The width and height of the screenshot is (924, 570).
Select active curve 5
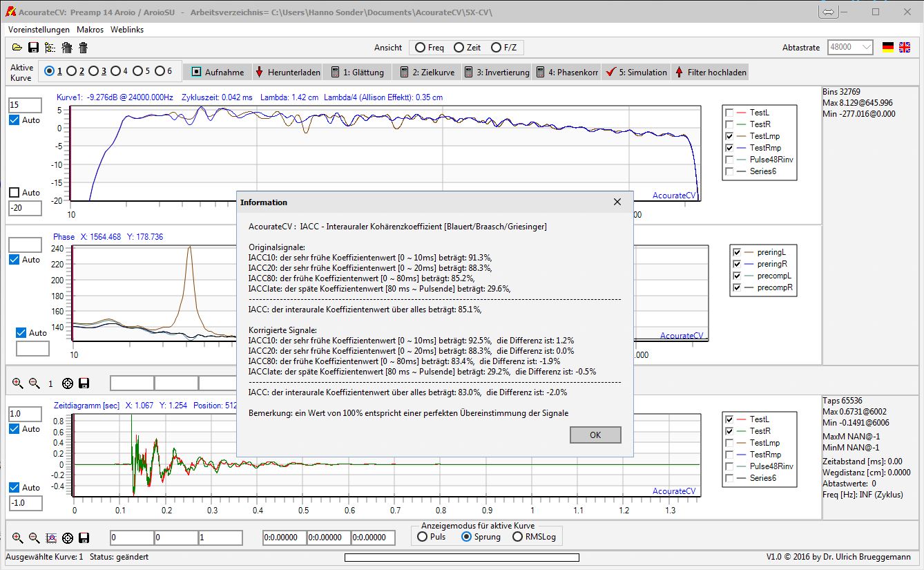137,71
